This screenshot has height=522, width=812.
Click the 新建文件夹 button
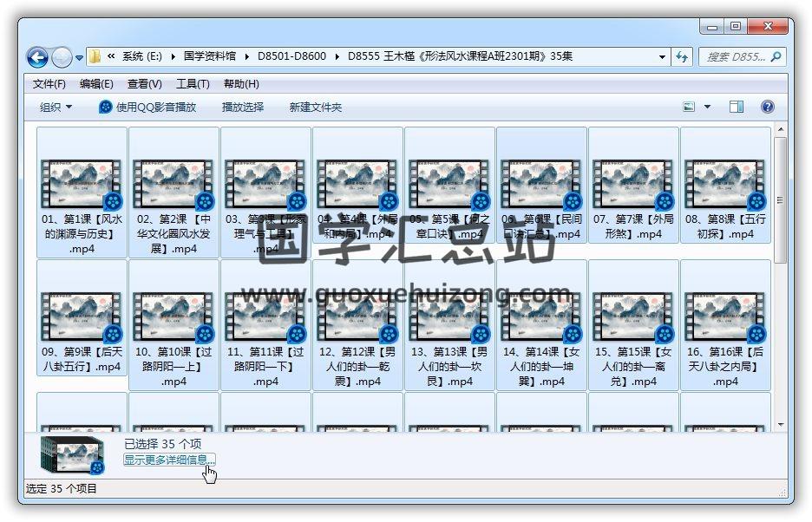point(316,107)
